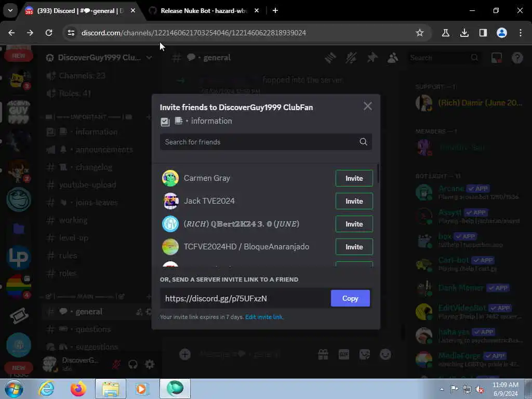This screenshot has height=399, width=532.
Task: Invite TCFVE2024HD / BloqueAnaranjado
Action: click(354, 247)
